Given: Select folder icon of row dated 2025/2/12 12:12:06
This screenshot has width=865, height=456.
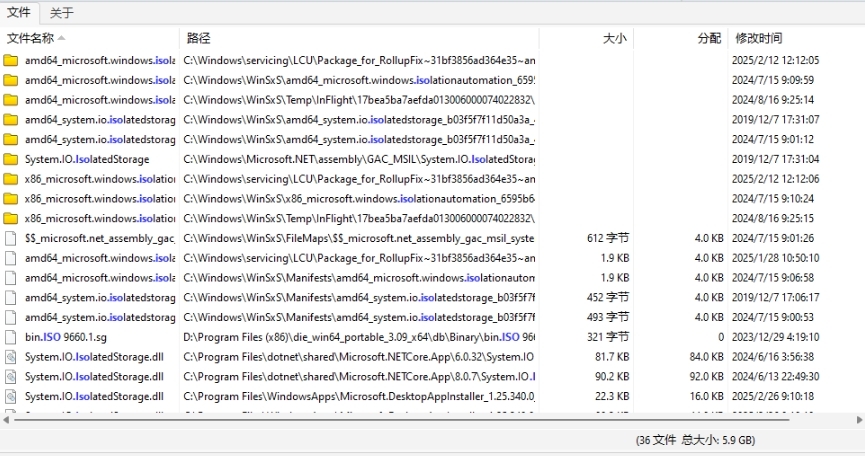Looking at the screenshot, I should click(x=10, y=179).
